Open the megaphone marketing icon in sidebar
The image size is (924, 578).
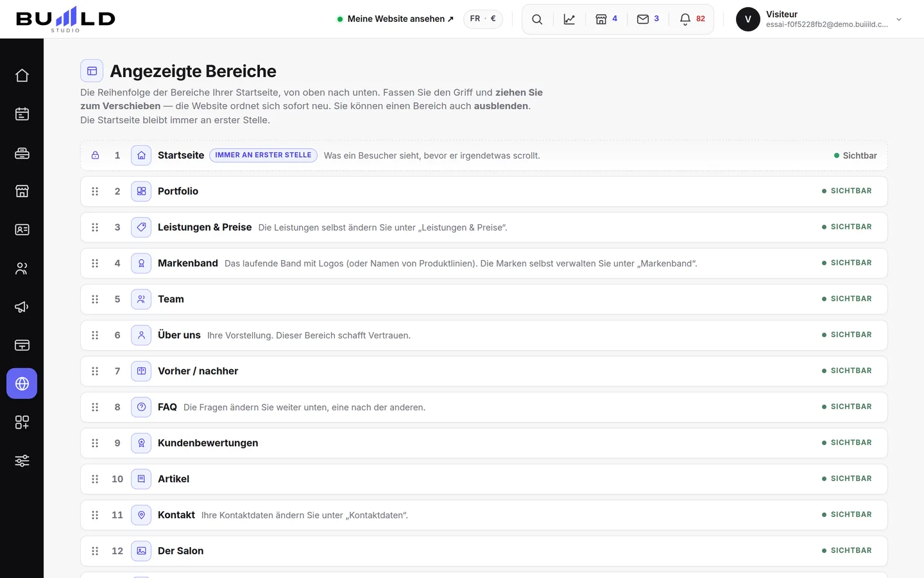click(22, 306)
